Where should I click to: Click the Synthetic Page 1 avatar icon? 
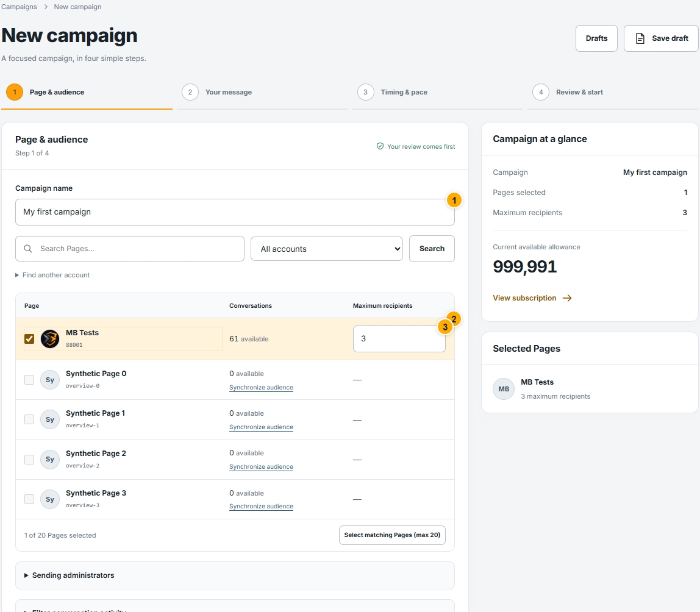pyautogui.click(x=50, y=419)
